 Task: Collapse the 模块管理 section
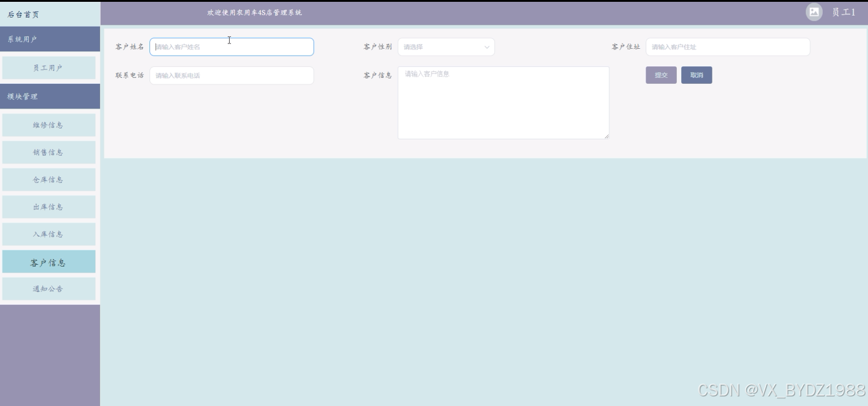click(x=50, y=97)
